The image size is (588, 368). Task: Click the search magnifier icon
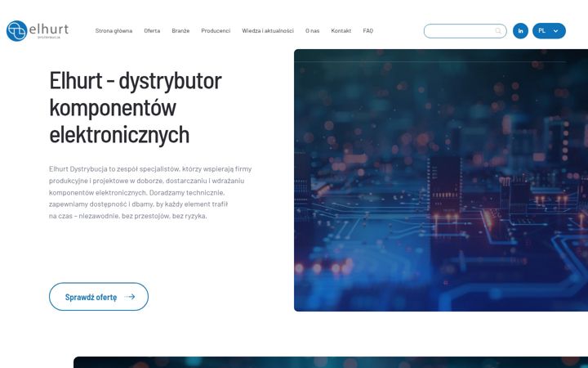[498, 31]
